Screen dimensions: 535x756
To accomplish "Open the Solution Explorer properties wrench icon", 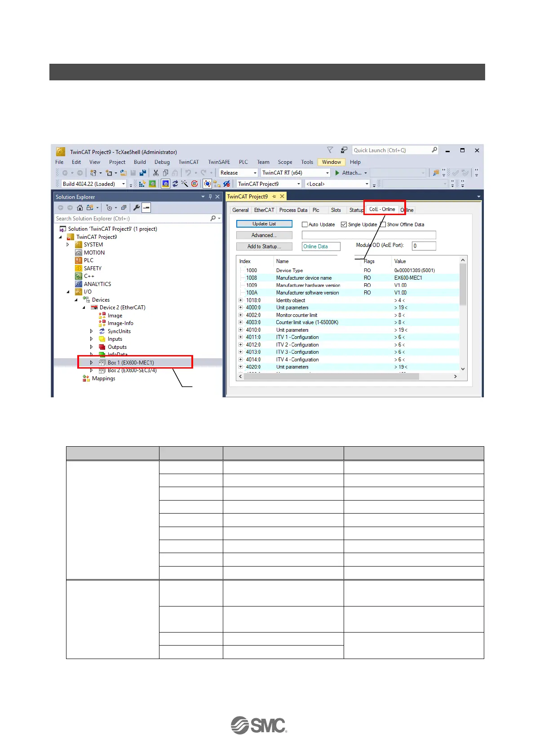I will coord(137,207).
